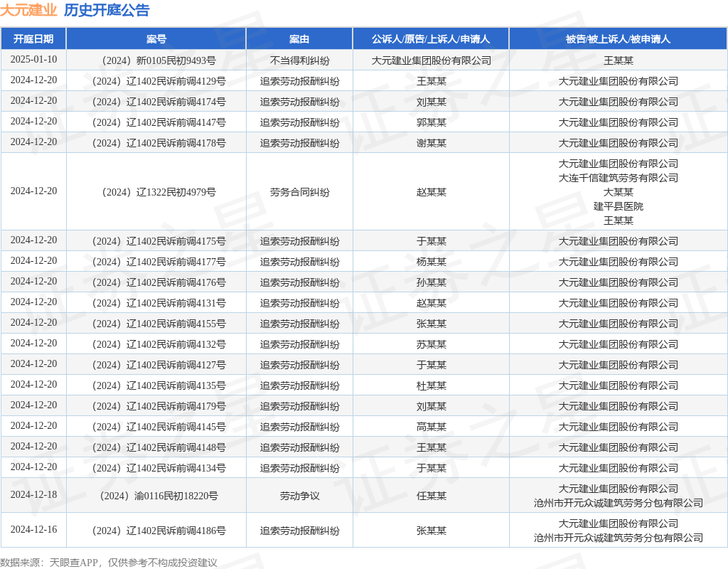Click case number 辽1402民诉前调4179号

click(159, 406)
